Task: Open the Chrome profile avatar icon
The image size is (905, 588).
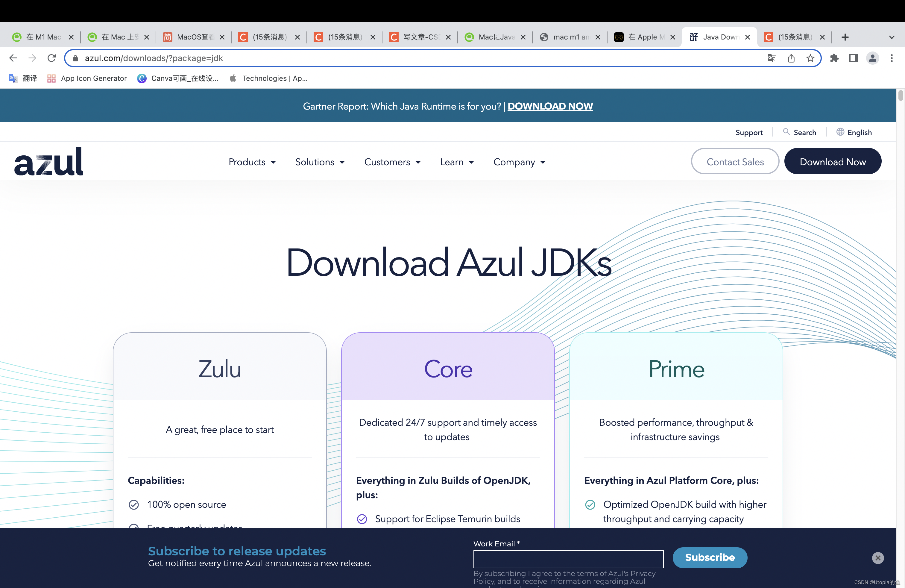Action: click(x=873, y=58)
